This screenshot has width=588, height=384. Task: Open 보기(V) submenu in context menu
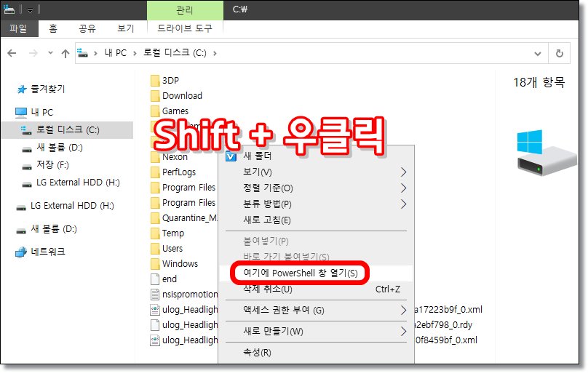(x=316, y=172)
